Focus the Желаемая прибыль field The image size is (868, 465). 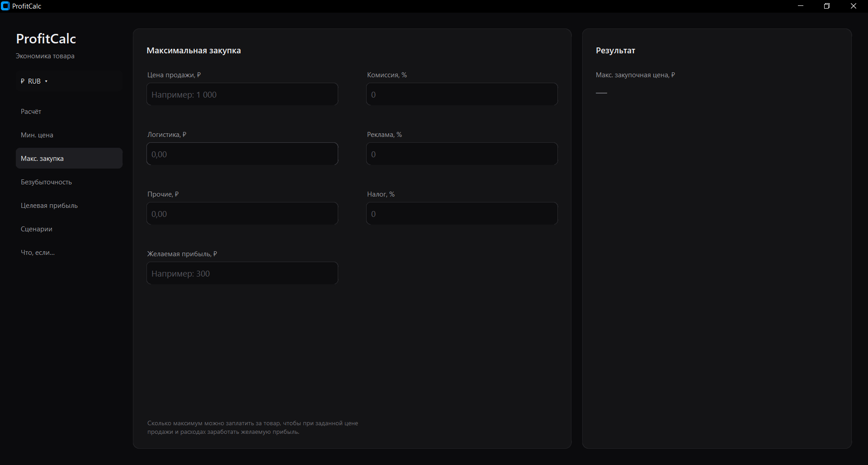click(x=242, y=273)
